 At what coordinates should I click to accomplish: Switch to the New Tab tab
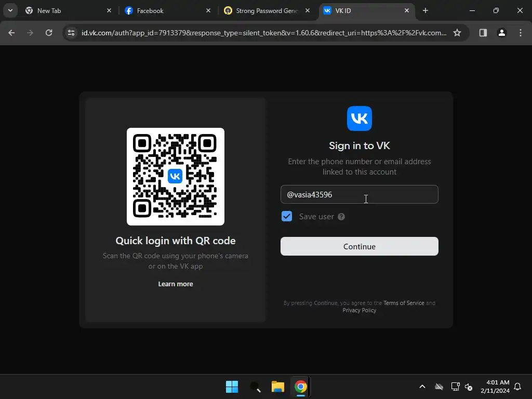[x=69, y=10]
